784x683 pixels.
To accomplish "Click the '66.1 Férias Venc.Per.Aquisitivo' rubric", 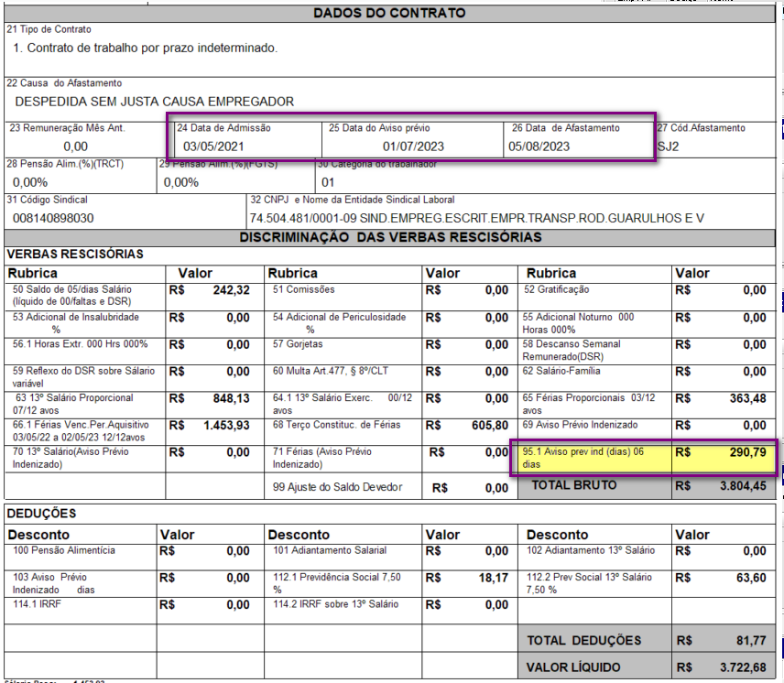I will click(x=81, y=430).
